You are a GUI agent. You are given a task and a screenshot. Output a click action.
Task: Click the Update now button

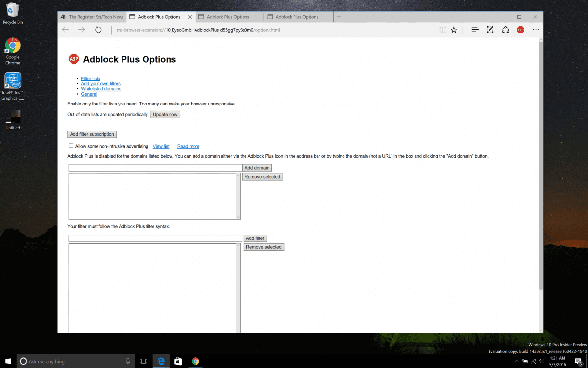pos(165,114)
